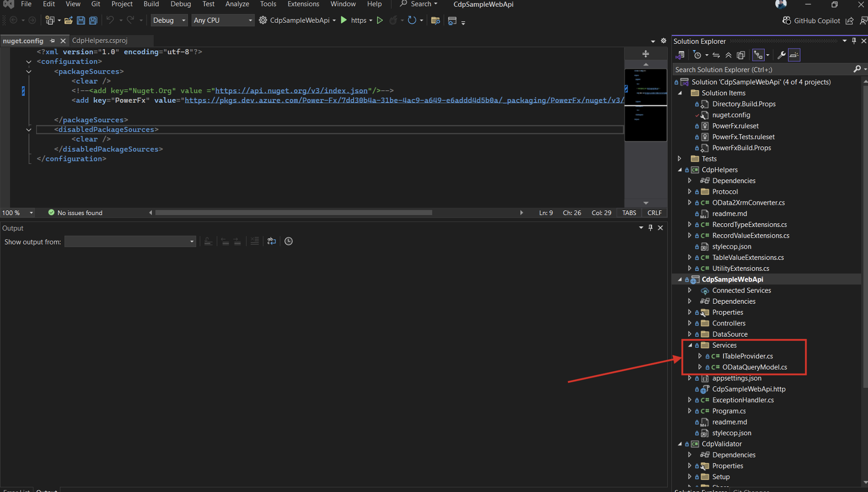Collapse the disabledPackageSources XML element

click(29, 129)
